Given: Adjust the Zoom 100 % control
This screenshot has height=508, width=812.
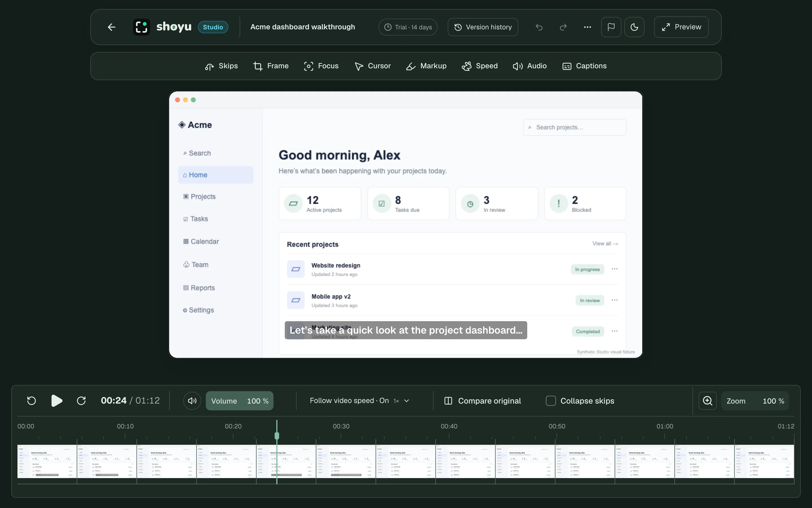Looking at the screenshot, I should [x=755, y=400].
